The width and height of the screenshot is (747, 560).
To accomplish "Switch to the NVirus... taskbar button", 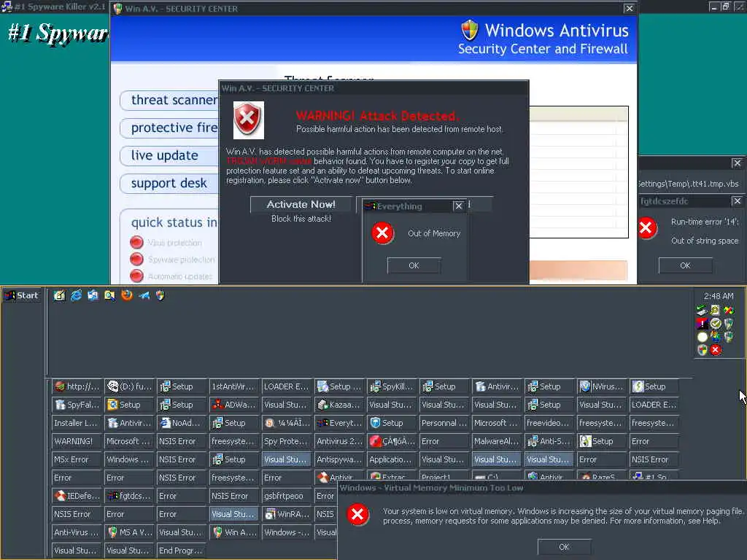I will click(x=601, y=386).
